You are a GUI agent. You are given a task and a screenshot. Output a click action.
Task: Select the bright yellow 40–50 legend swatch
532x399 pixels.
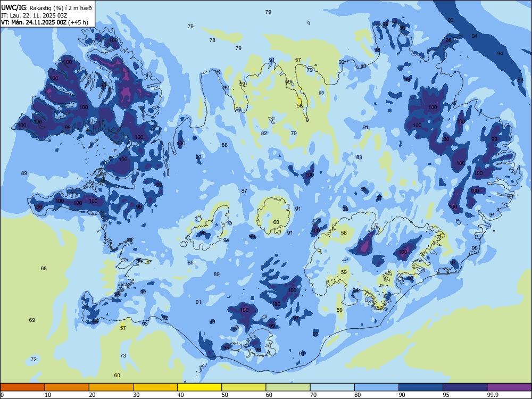[199, 387]
